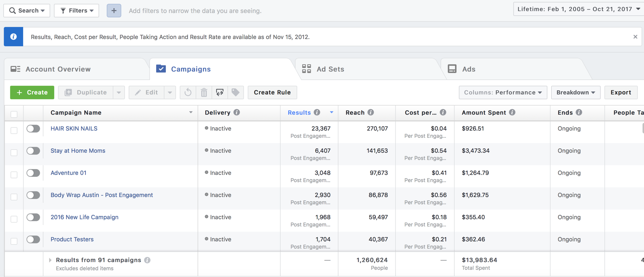
Task: Click the Ad Sets grid icon
Action: [x=307, y=69]
